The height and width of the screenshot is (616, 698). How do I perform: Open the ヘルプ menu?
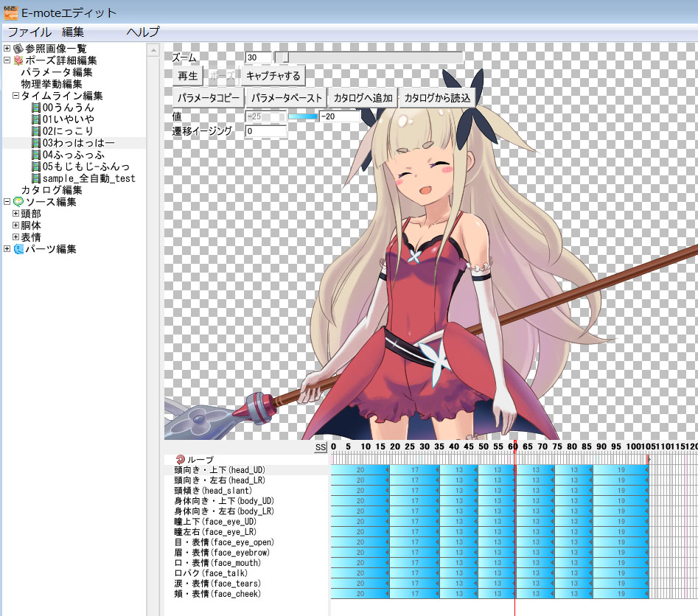coord(142,32)
